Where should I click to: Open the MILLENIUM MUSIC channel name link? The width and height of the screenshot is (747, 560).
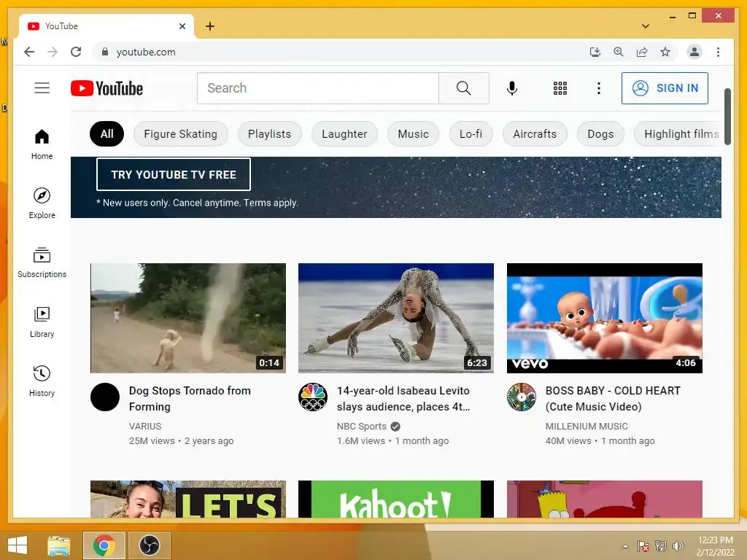click(x=586, y=426)
